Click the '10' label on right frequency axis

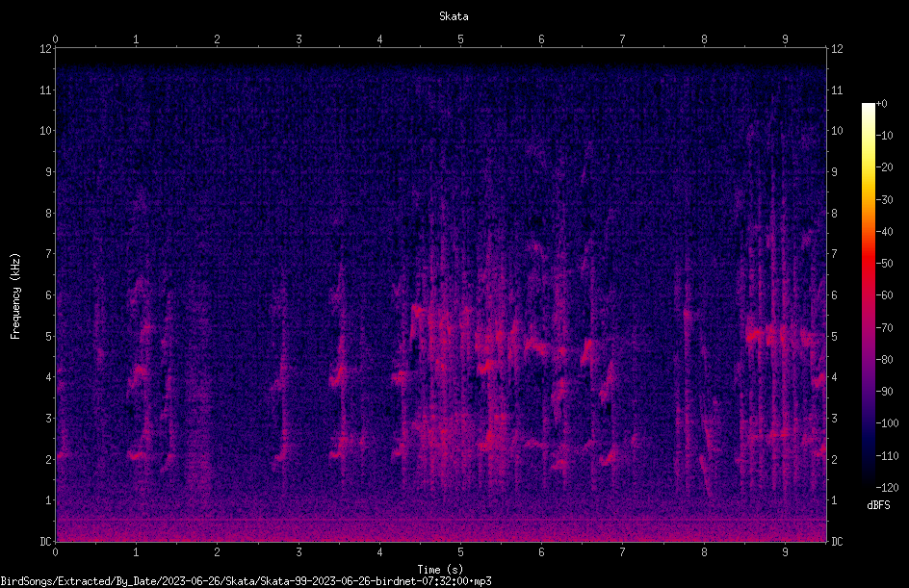click(x=837, y=131)
